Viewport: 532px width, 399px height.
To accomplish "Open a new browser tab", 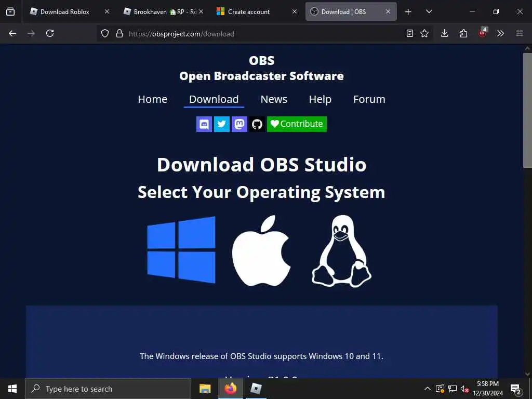I will (x=408, y=12).
